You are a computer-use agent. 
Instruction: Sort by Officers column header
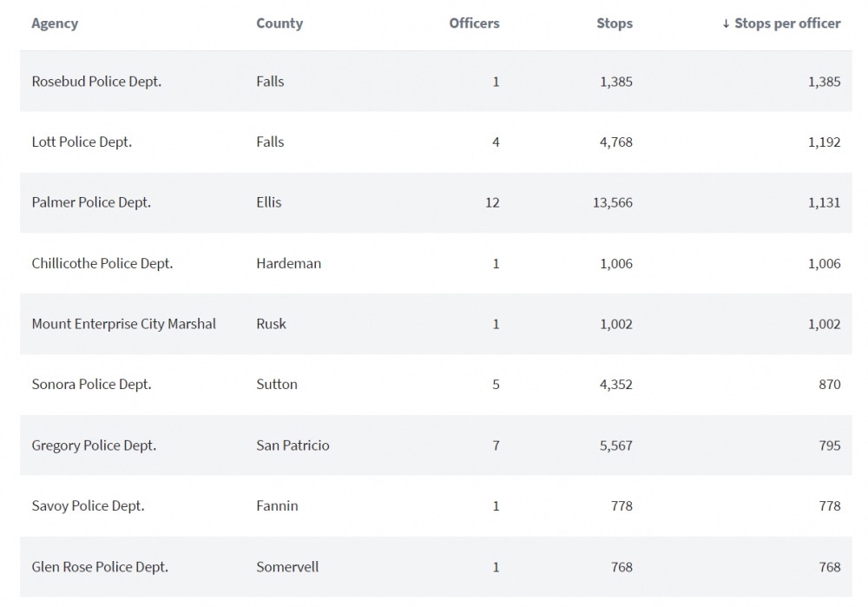coord(474,23)
